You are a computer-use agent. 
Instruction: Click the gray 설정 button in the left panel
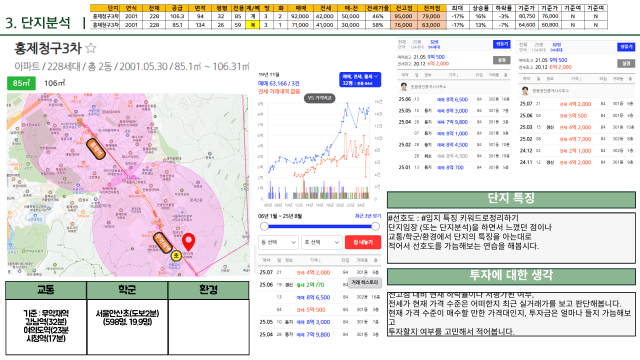[x=502, y=60]
